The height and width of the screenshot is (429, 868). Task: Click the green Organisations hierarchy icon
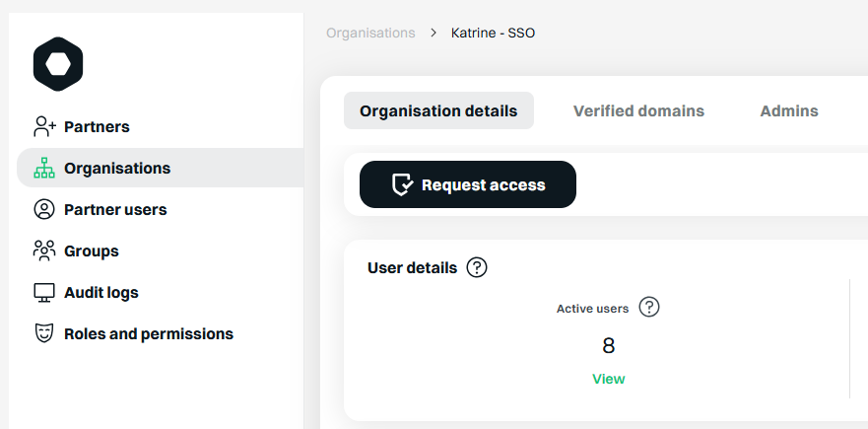click(44, 168)
